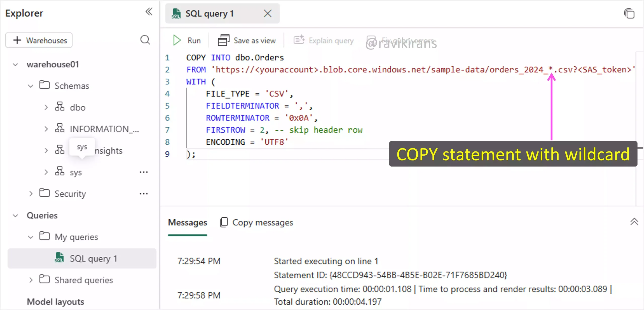Click the plus icon on Warehouses button

coord(17,40)
